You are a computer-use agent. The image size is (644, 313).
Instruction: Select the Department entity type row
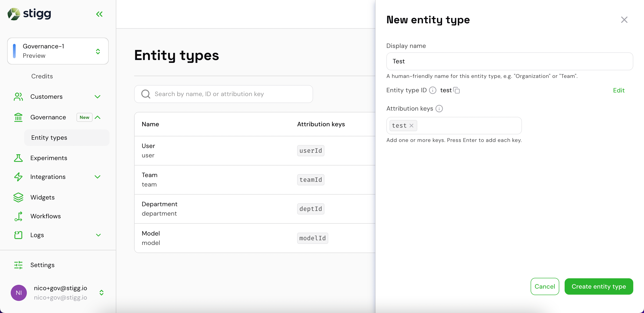[x=255, y=209]
